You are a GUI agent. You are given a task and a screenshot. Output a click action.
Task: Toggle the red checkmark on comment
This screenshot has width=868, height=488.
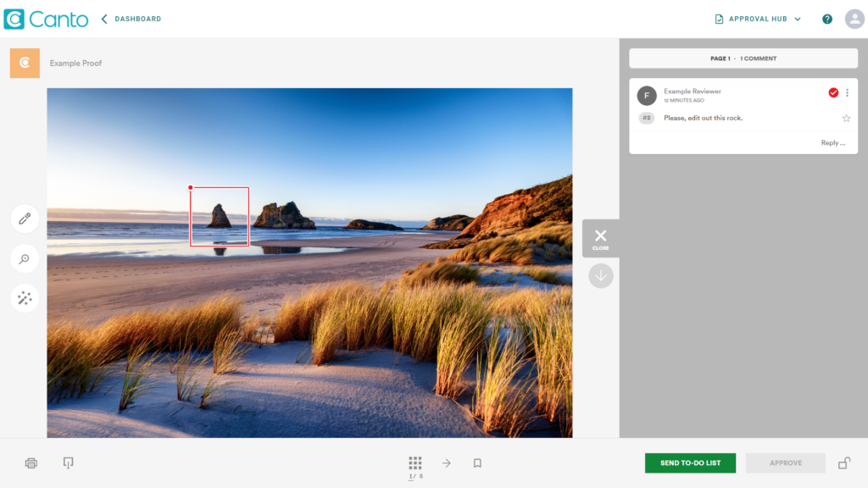pyautogui.click(x=833, y=92)
